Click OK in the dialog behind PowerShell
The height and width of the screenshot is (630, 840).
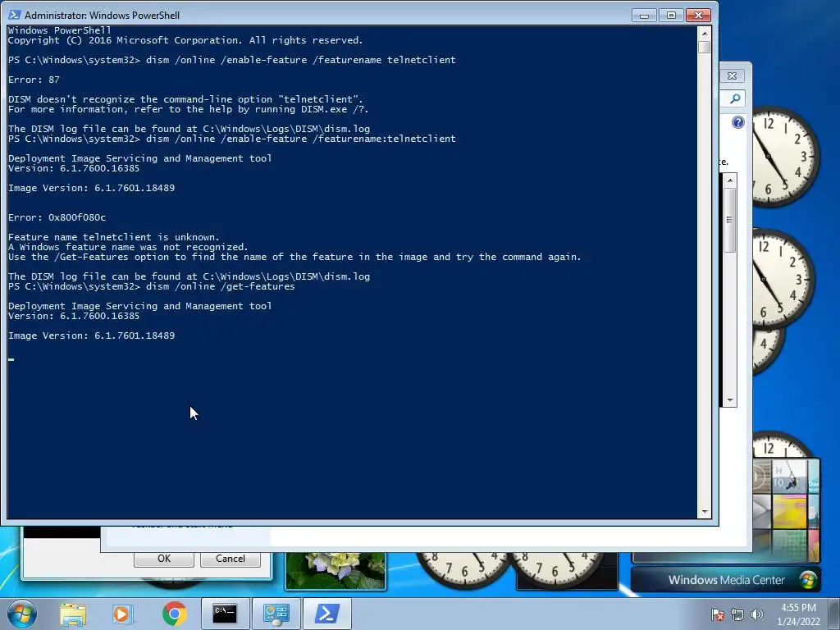coord(164,558)
